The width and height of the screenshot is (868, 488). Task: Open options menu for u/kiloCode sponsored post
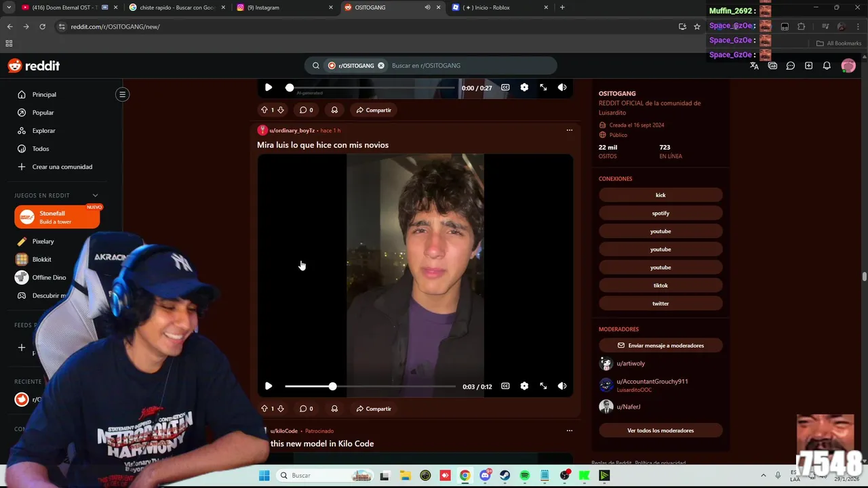pos(570,430)
